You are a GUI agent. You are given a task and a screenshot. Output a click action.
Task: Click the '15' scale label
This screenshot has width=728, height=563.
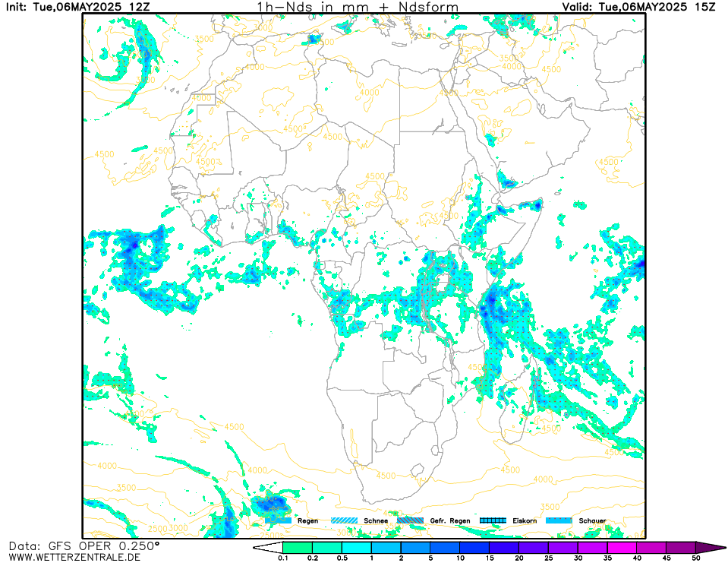(490, 558)
